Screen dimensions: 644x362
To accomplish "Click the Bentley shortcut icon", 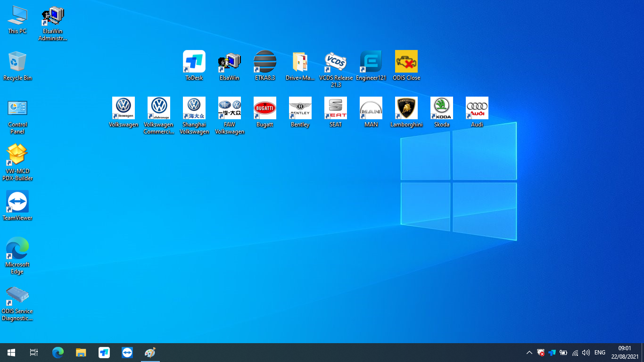I will click(300, 108).
